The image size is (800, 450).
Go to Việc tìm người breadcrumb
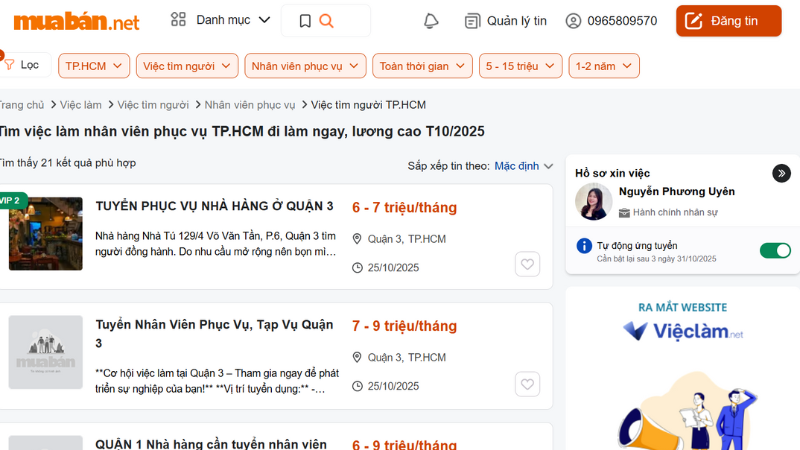coord(153,105)
